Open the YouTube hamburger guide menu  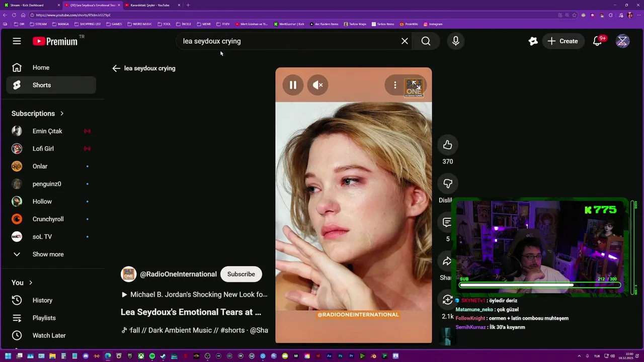(17, 41)
